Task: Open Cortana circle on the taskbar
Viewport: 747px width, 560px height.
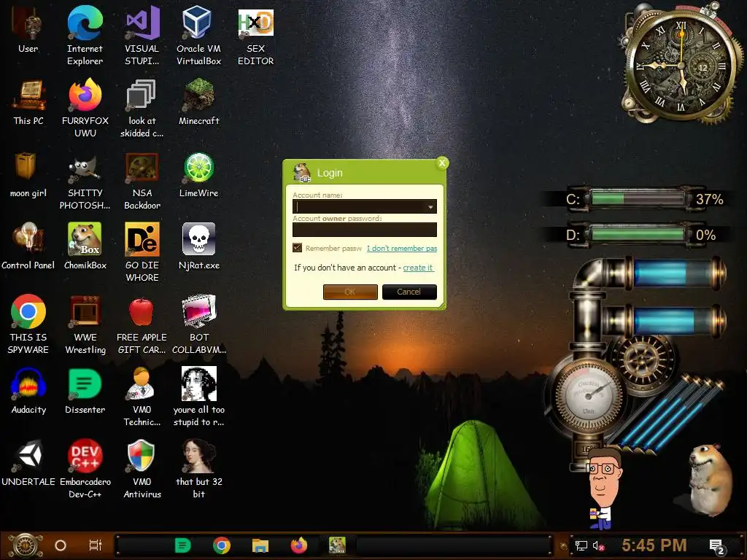Action: click(61, 545)
